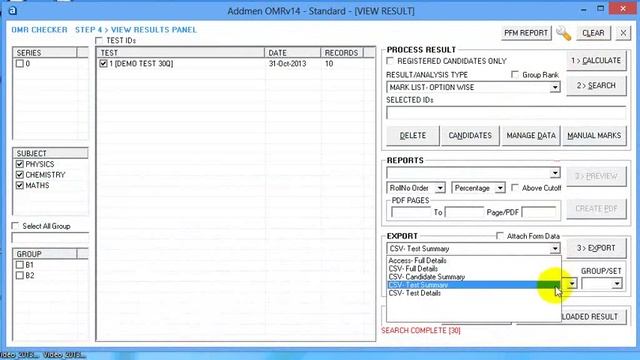This screenshot has width=640, height=360.
Task: Click the PFM REPORT button
Action: [x=526, y=33]
